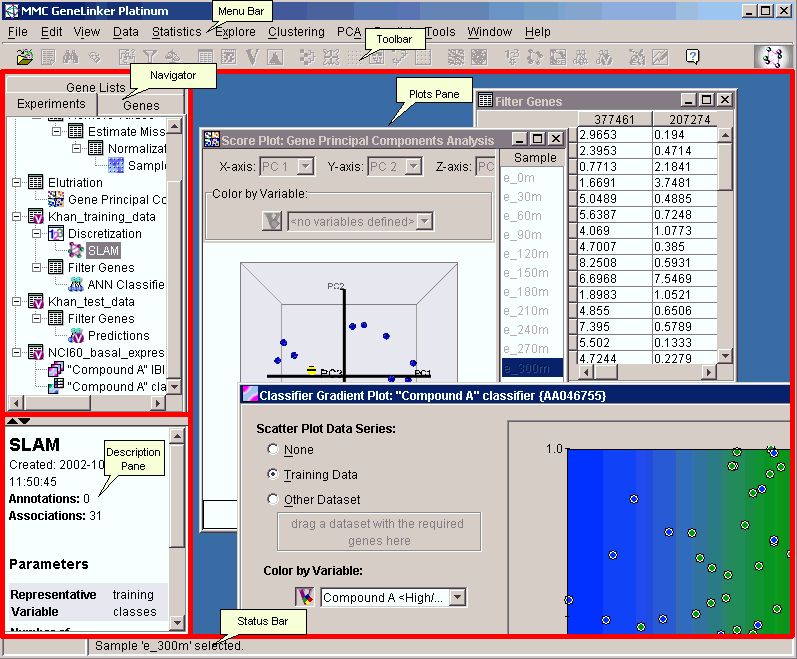Click the large V variable toolbar icon
This screenshot has height=659, width=797.
pos(252,57)
